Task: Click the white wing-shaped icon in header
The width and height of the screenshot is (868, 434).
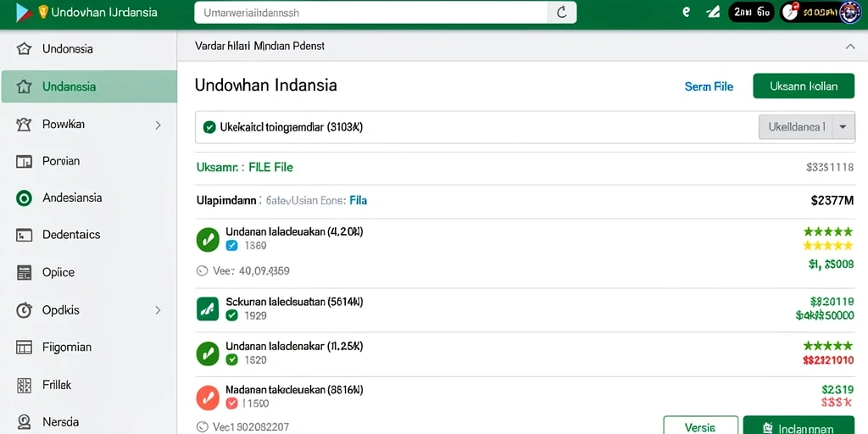Action: pos(713,12)
